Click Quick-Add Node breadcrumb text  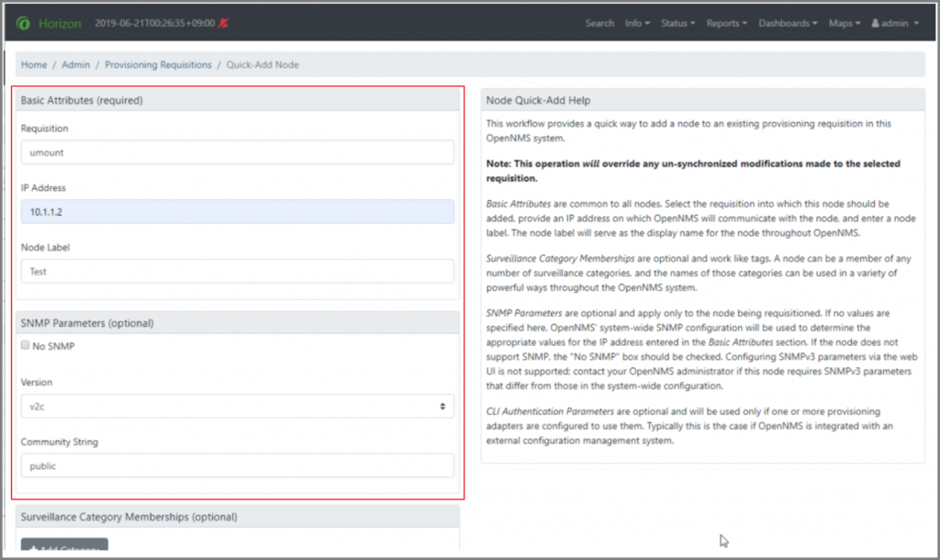click(262, 64)
